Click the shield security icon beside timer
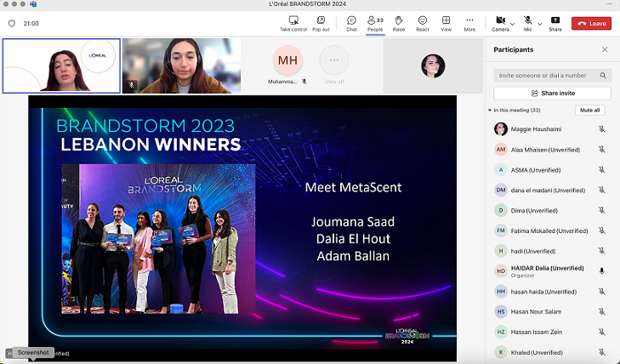 (x=12, y=23)
